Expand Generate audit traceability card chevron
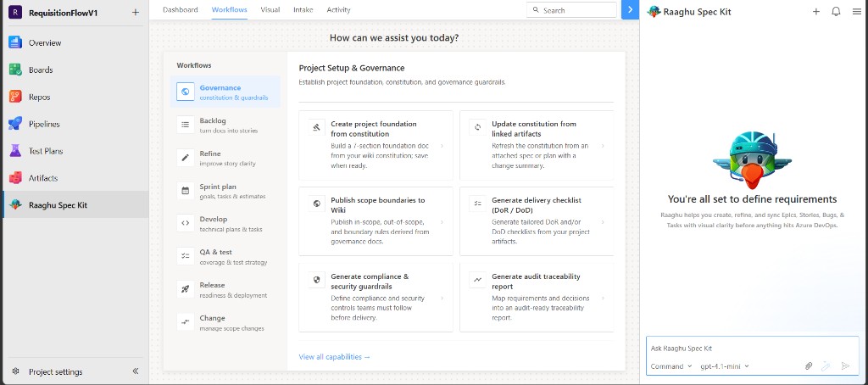Viewport: 868px width, 385px height. (x=603, y=298)
